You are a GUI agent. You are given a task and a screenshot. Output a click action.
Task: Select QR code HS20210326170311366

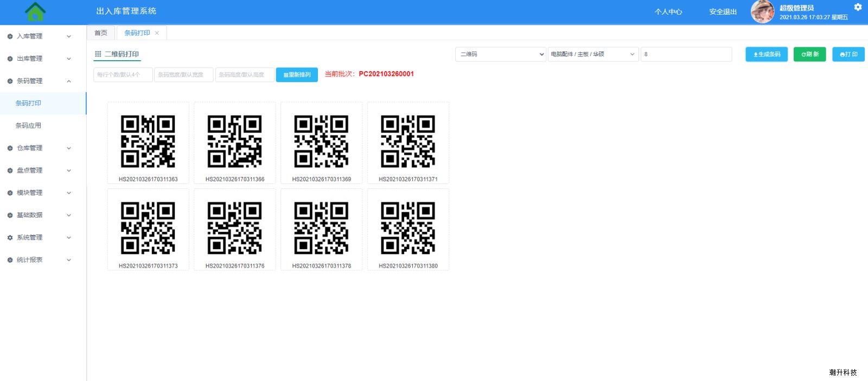pyautogui.click(x=235, y=143)
